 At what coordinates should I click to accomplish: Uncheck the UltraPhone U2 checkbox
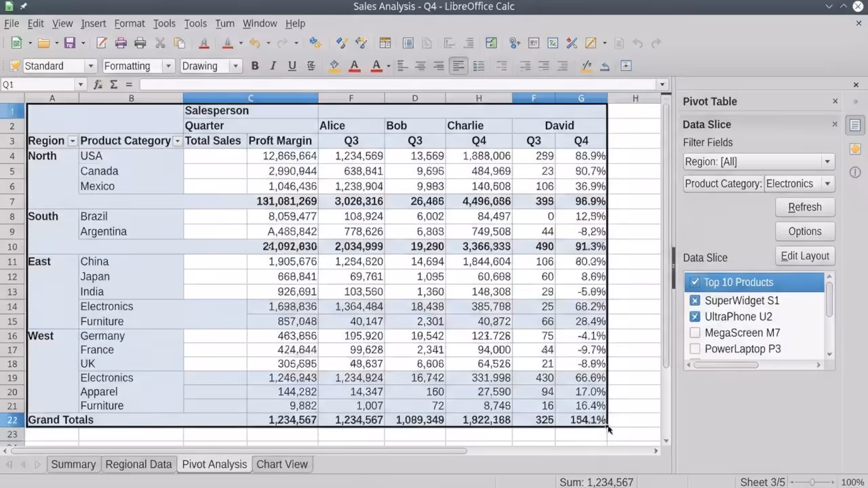tap(695, 317)
